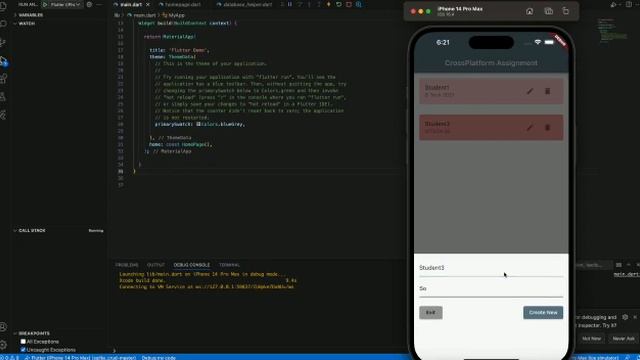Open notification settings gear icon
The width and height of the screenshot is (640, 360).
tap(625, 317)
